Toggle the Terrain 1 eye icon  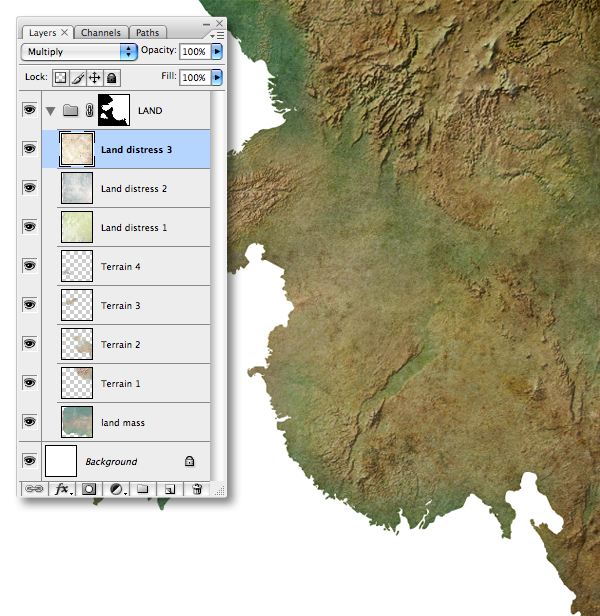point(29,382)
